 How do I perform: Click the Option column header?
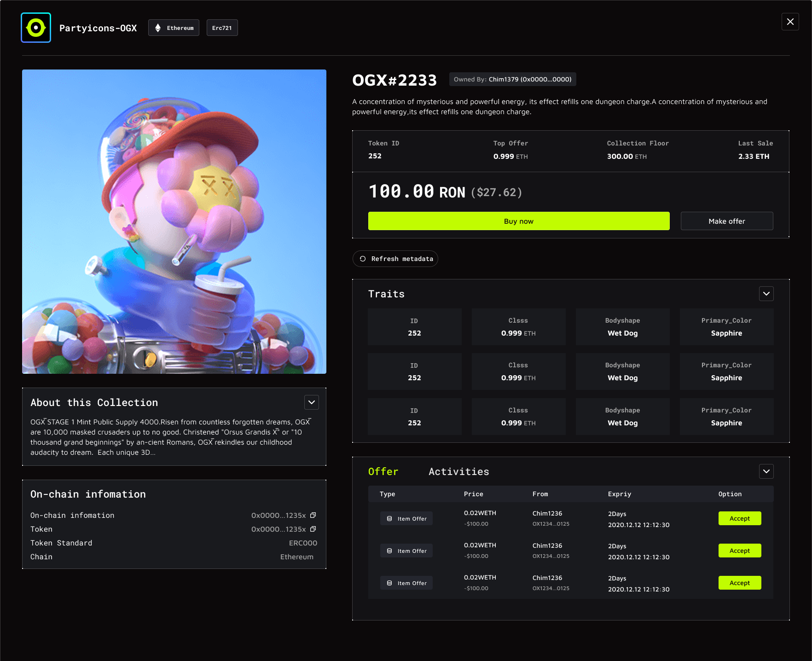coord(730,494)
